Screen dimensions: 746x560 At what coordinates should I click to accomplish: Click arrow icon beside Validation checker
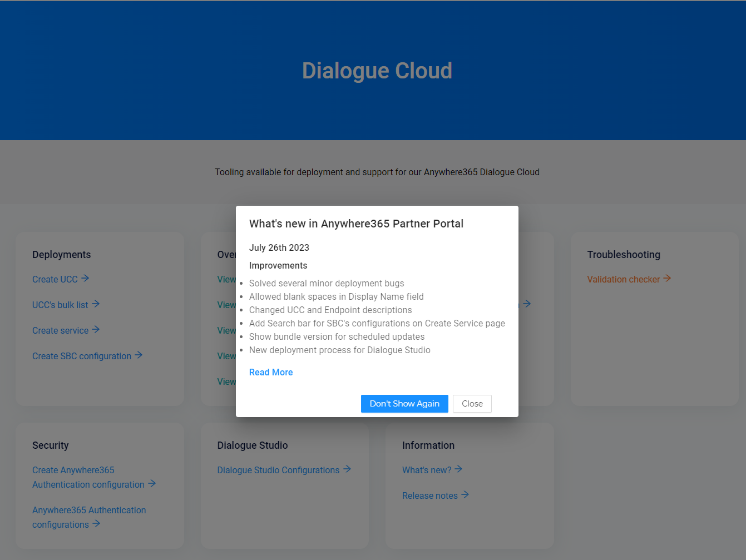(x=667, y=279)
